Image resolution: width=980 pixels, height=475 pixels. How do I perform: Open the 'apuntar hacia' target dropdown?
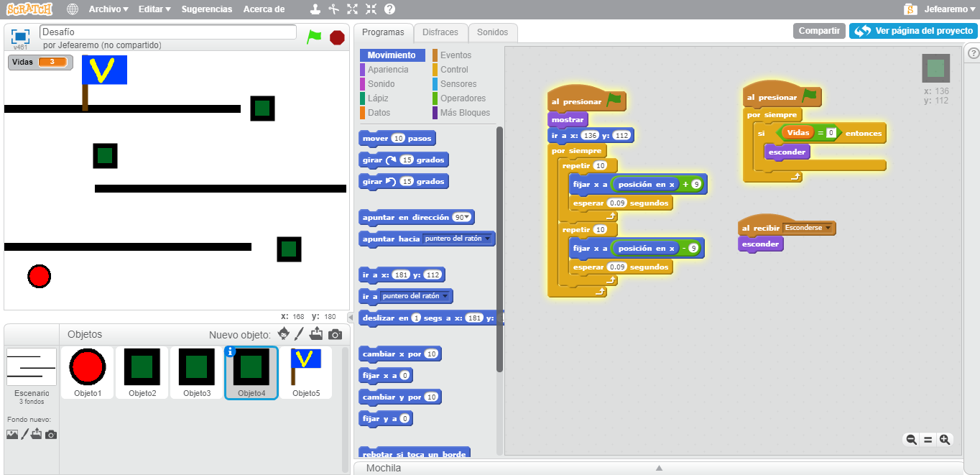point(488,239)
